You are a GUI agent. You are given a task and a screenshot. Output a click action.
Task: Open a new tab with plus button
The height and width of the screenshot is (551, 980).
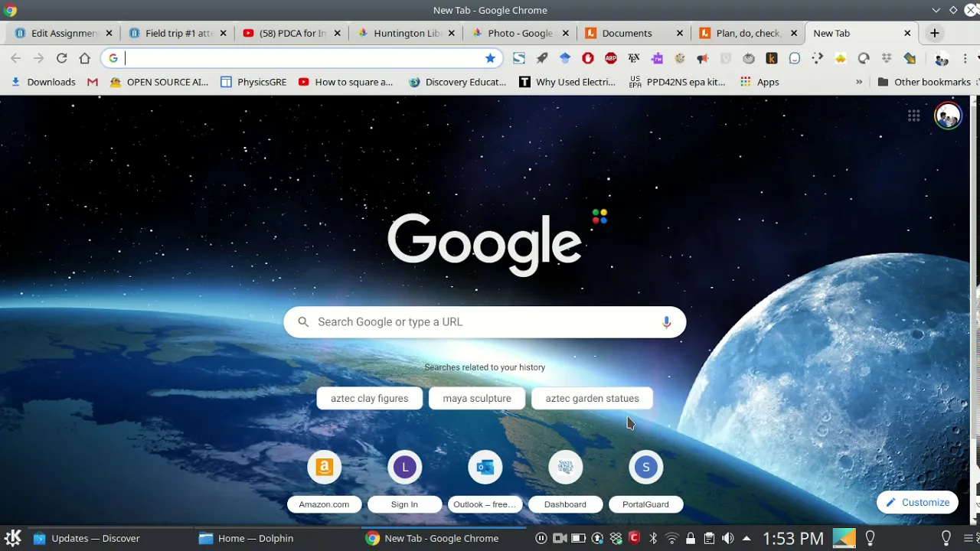tap(934, 33)
